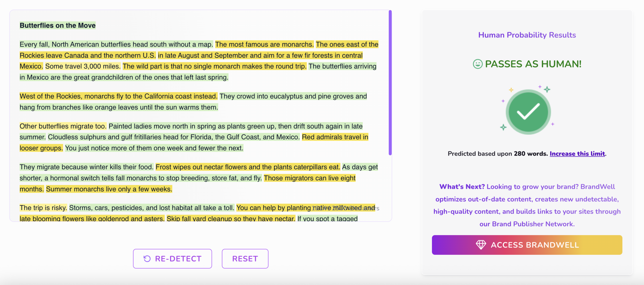
Task: Click sentence Summer monarchs live only a few weeks
Action: coord(109,189)
